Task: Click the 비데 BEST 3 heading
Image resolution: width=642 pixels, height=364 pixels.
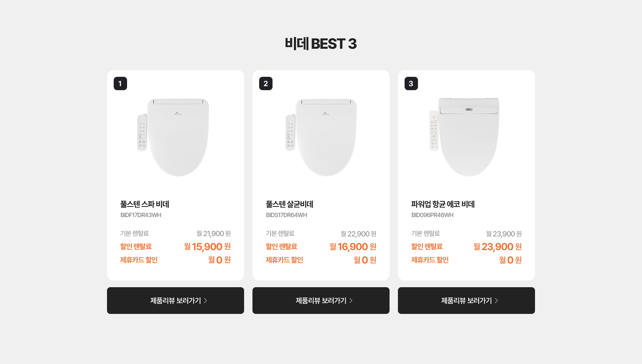Action: (x=321, y=44)
